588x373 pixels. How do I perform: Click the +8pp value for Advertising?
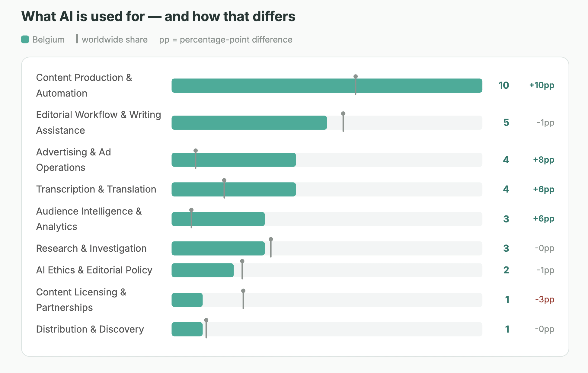[543, 160]
